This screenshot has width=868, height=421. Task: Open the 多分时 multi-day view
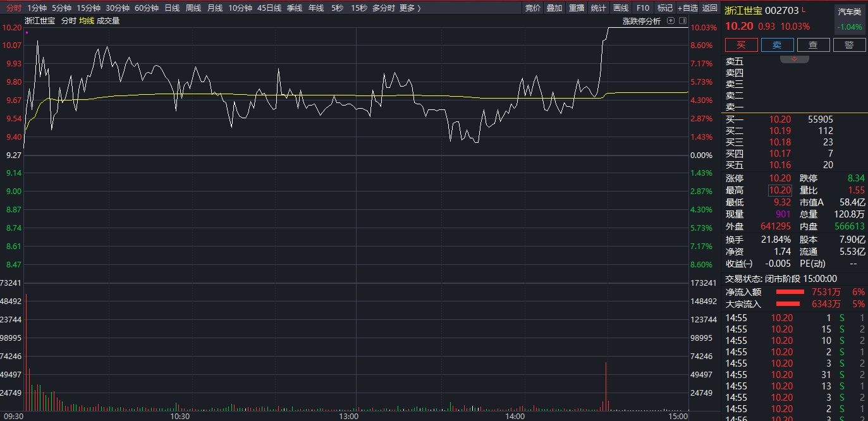click(x=384, y=8)
